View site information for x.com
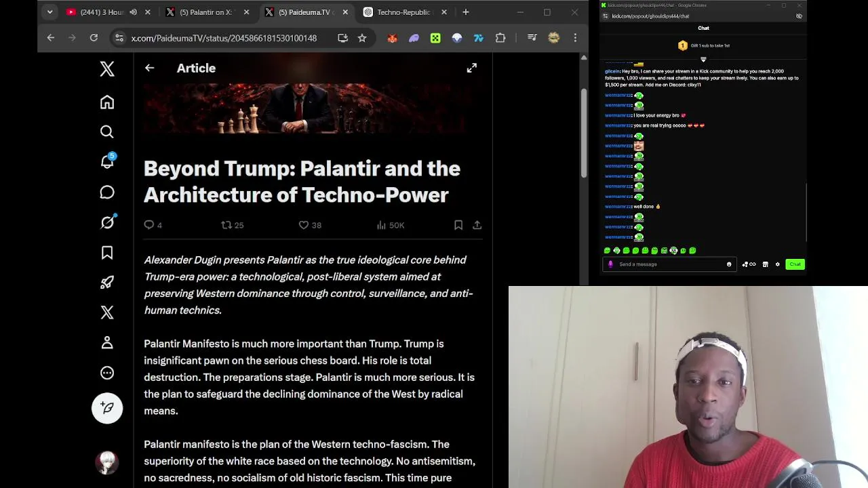The width and height of the screenshot is (868, 488). coord(119,38)
